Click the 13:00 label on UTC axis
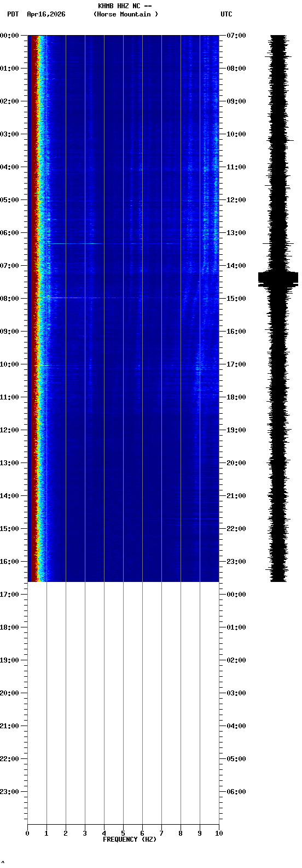Viewport: 302px width, 868px height. 236,233
